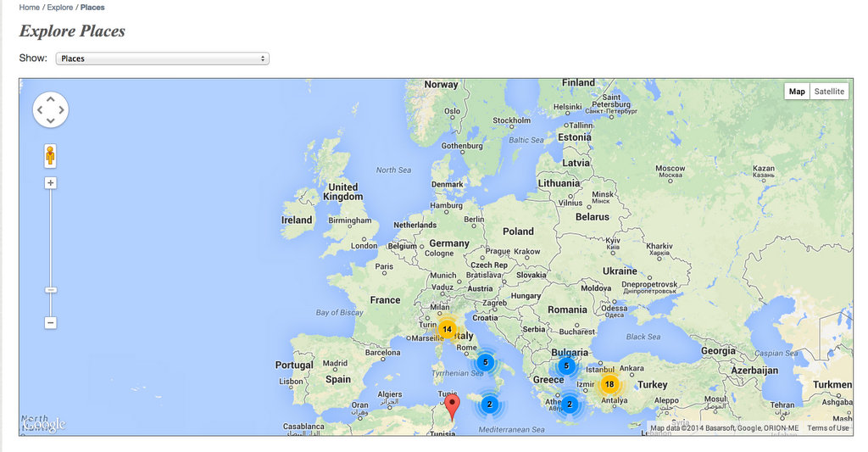Pan the map down with the bottom arrow

pyautogui.click(x=50, y=120)
